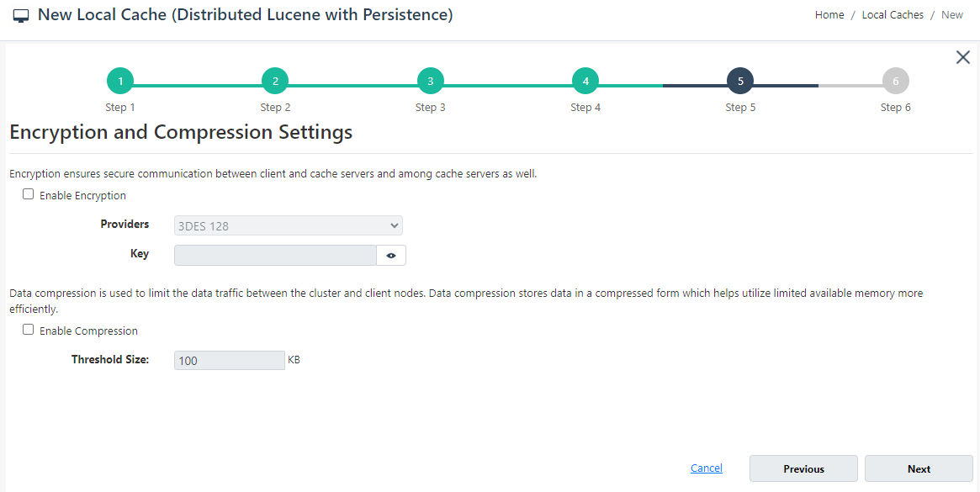
Task: Click the Step 6 circle
Action: coord(896,81)
